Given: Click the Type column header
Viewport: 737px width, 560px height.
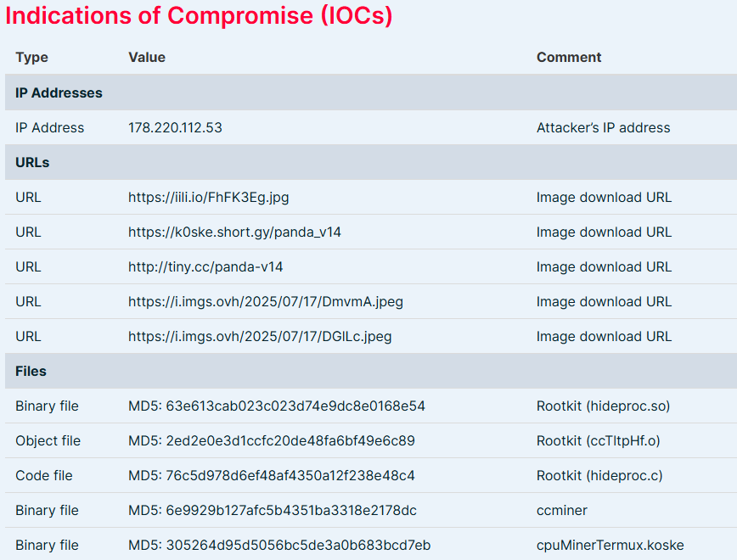Looking at the screenshot, I should tap(31, 58).
